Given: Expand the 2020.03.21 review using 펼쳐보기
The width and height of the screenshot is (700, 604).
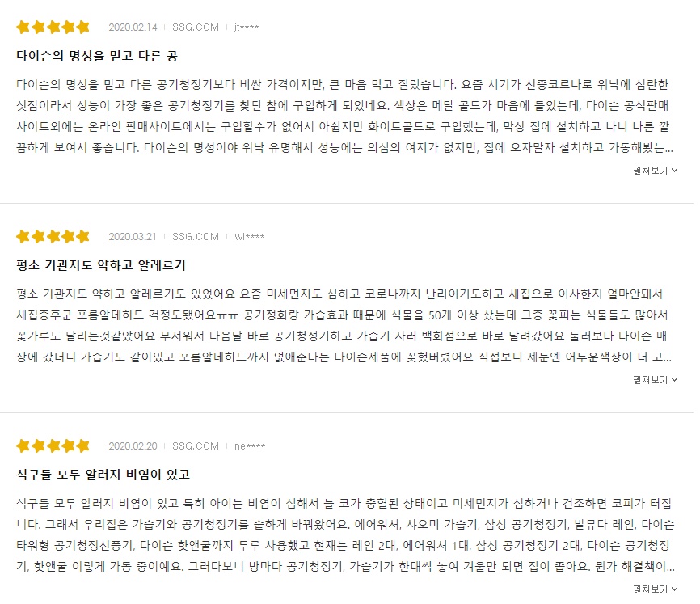Looking at the screenshot, I should click(652, 381).
